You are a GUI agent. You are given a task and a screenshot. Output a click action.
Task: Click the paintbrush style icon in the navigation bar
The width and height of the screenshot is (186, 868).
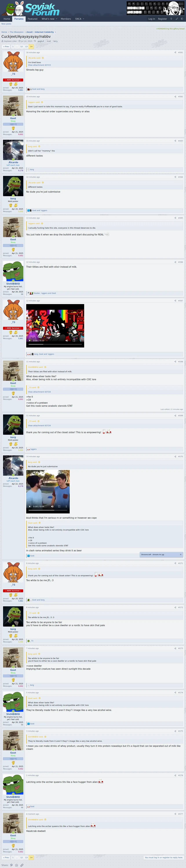[177, 19]
